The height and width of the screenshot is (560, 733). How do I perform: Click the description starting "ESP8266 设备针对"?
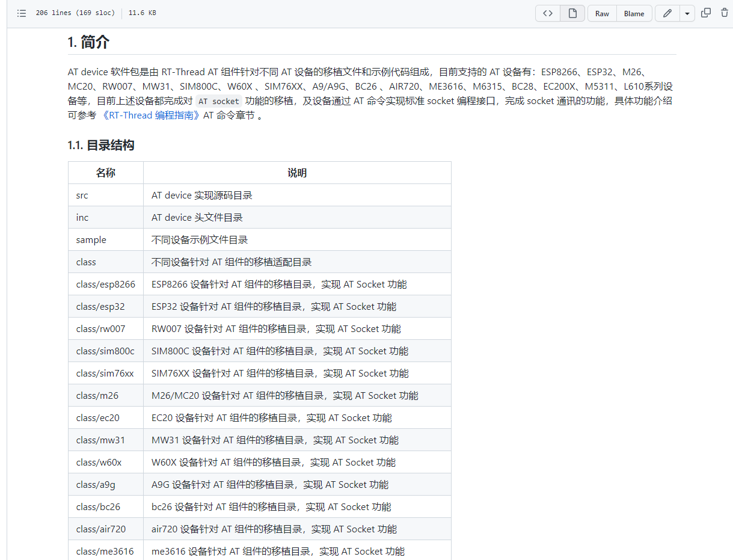(279, 284)
